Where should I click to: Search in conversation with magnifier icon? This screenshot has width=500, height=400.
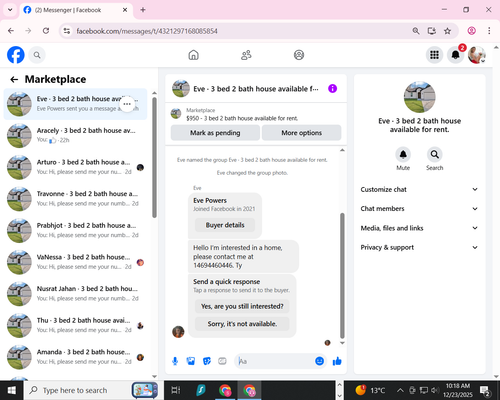tap(434, 154)
